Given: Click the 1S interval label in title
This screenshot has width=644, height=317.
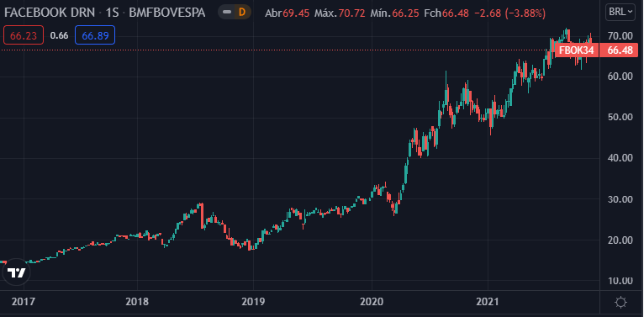Looking at the screenshot, I should [112, 13].
